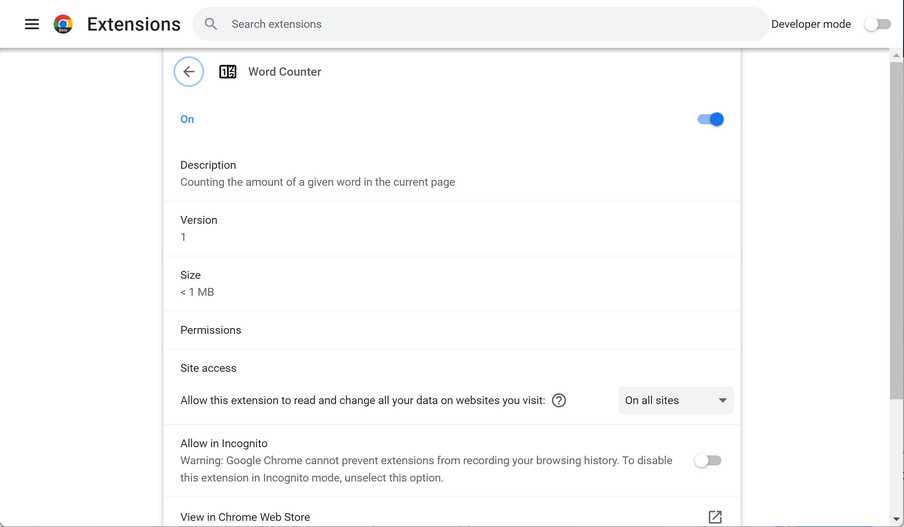This screenshot has width=904, height=527.
Task: Toggle Developer mode switch
Action: [x=877, y=24]
